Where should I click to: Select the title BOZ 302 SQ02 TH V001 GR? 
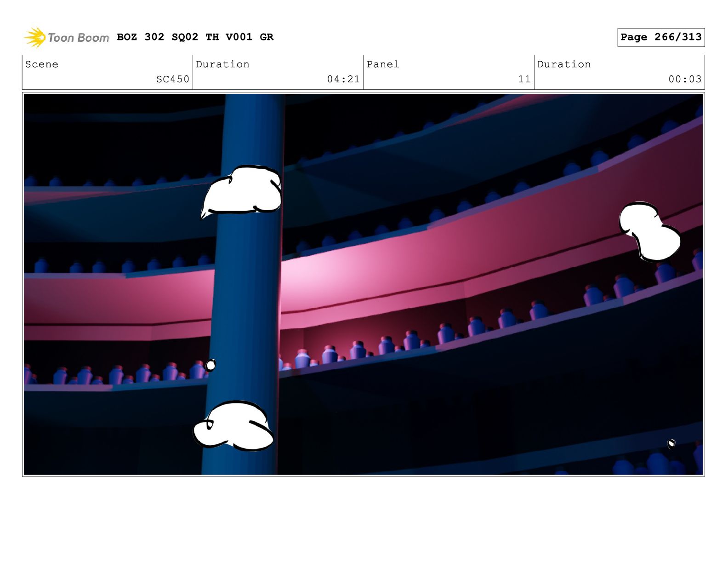pyautogui.click(x=195, y=37)
